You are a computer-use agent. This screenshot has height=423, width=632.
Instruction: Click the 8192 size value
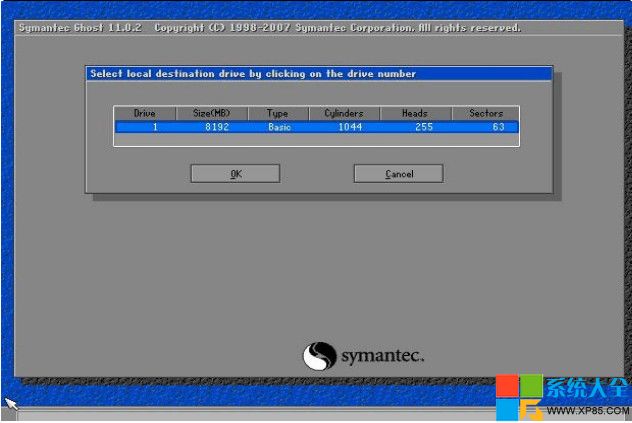click(217, 127)
